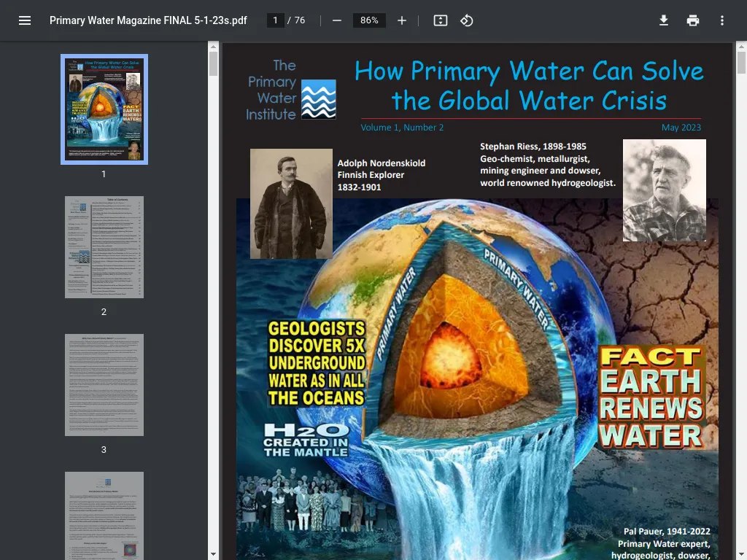Select page 1 thumbnail in sidebar
The height and width of the screenshot is (560, 747).
coord(104,109)
